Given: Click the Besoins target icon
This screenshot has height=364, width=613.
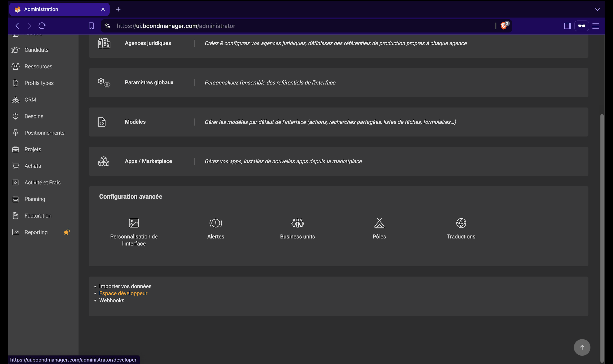Looking at the screenshot, I should 16,116.
